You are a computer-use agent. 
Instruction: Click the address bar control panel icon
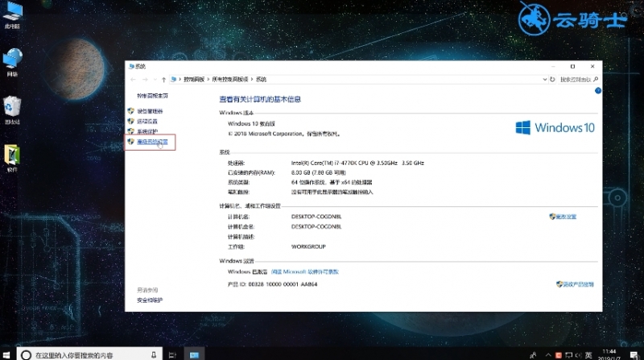pyautogui.click(x=174, y=79)
